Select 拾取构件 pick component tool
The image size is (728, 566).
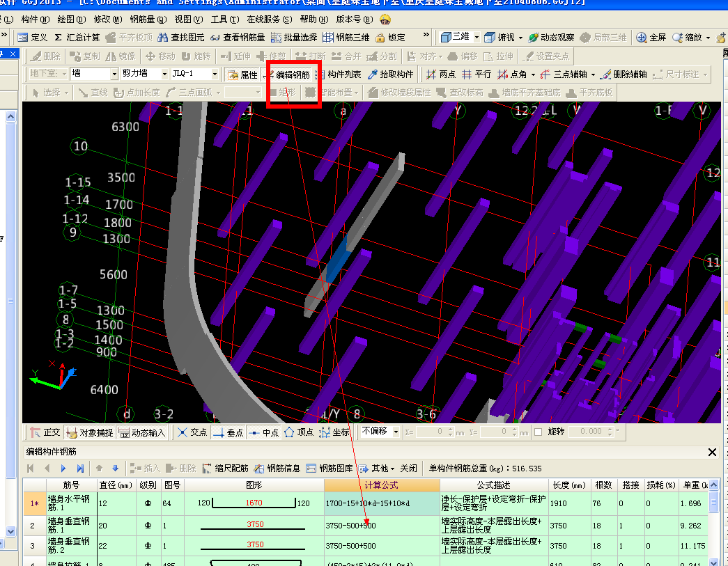[x=390, y=74]
